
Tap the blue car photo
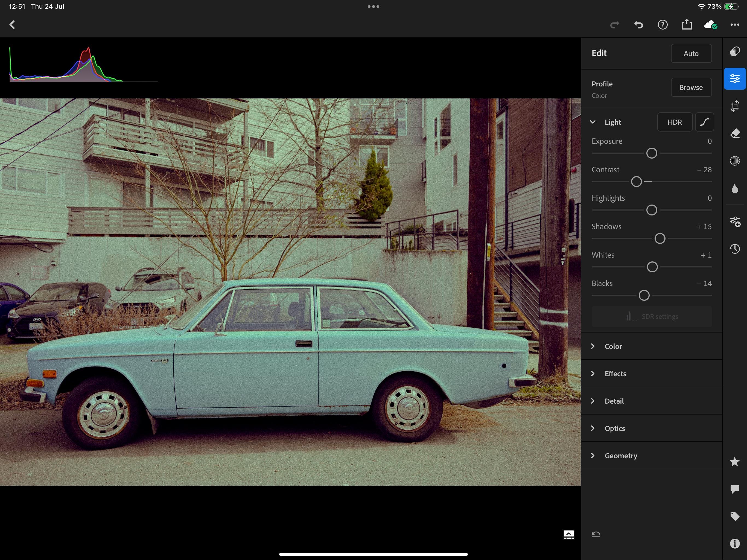tap(290, 292)
